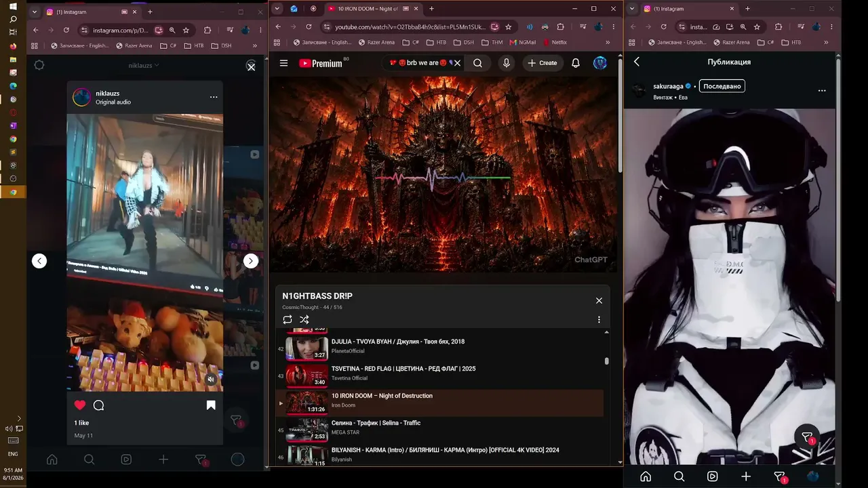This screenshot has width=868, height=488.
Task: Open Instagram messages in right window bottom bar
Action: point(780,477)
